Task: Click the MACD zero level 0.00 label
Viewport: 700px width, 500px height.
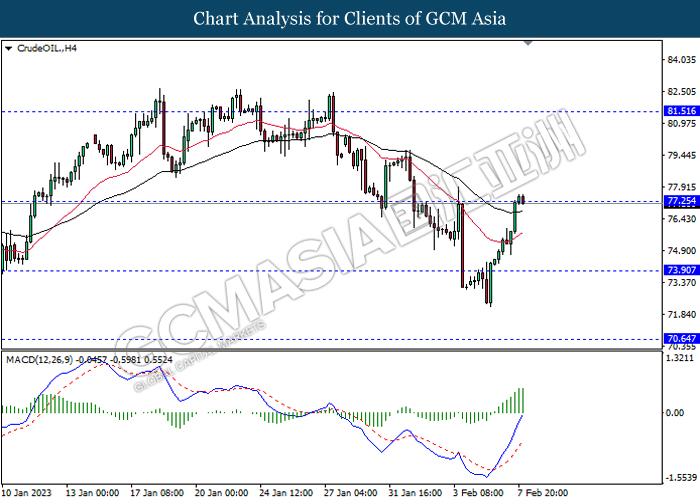Action: (675, 413)
